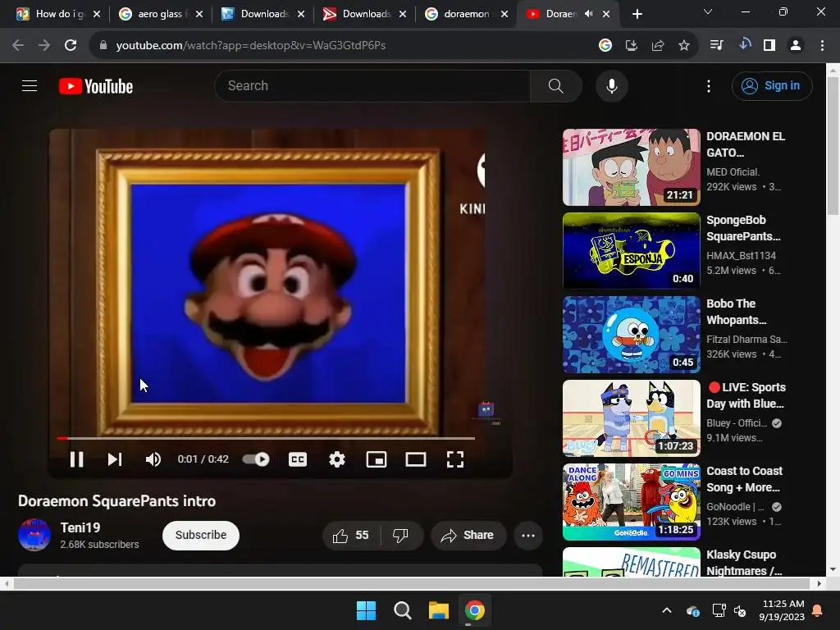Image resolution: width=840 pixels, height=630 pixels.
Task: Open the DORAEMON EL GATO video thumbnail
Action: click(x=631, y=167)
